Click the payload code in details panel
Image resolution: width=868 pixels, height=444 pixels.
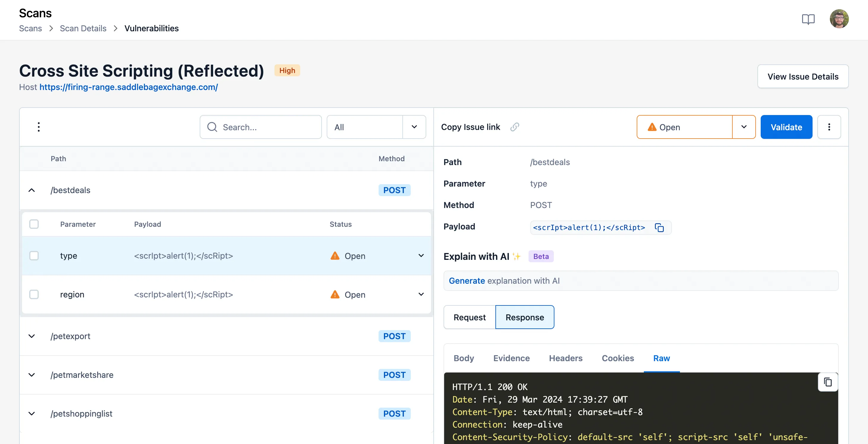pyautogui.click(x=589, y=228)
